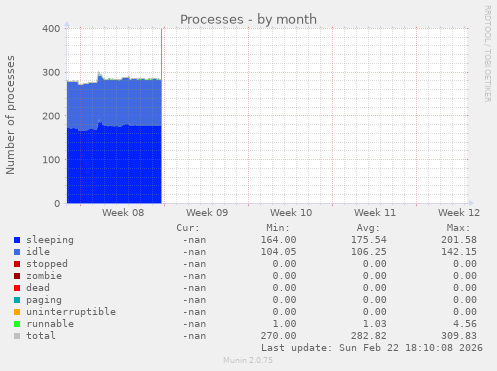Viewport: 497px width, 371px height.
Task: Click the runnable legend color swatch
Action: [17, 324]
